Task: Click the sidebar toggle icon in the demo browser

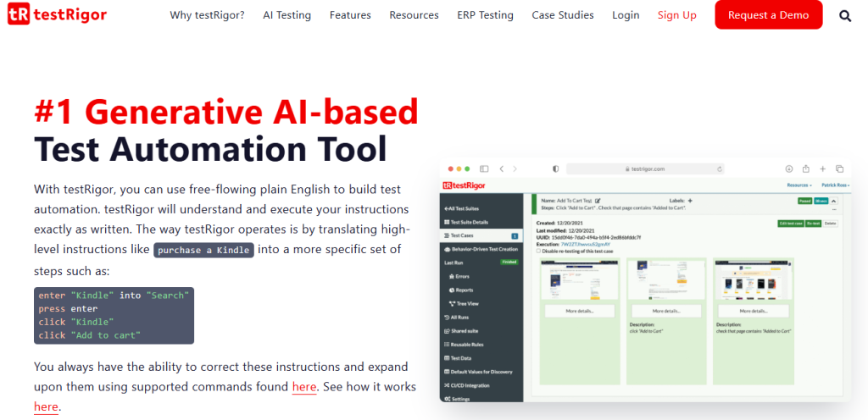Action: point(484,169)
